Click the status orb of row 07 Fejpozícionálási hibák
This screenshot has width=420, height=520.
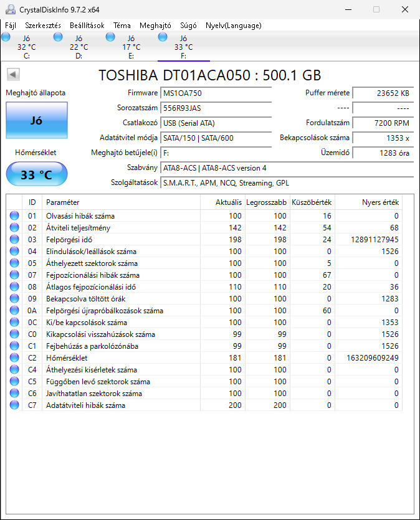14,275
